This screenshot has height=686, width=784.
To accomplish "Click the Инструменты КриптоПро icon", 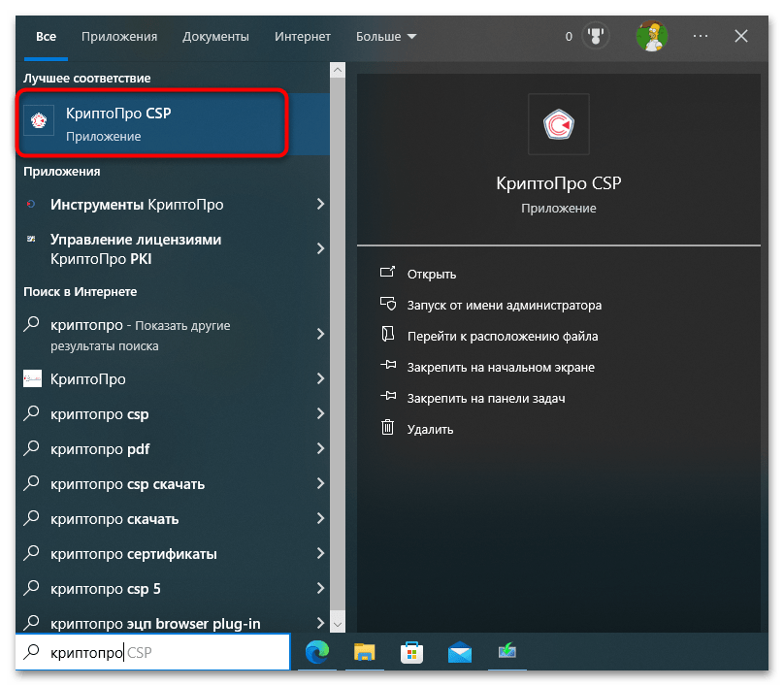I will coord(31,204).
